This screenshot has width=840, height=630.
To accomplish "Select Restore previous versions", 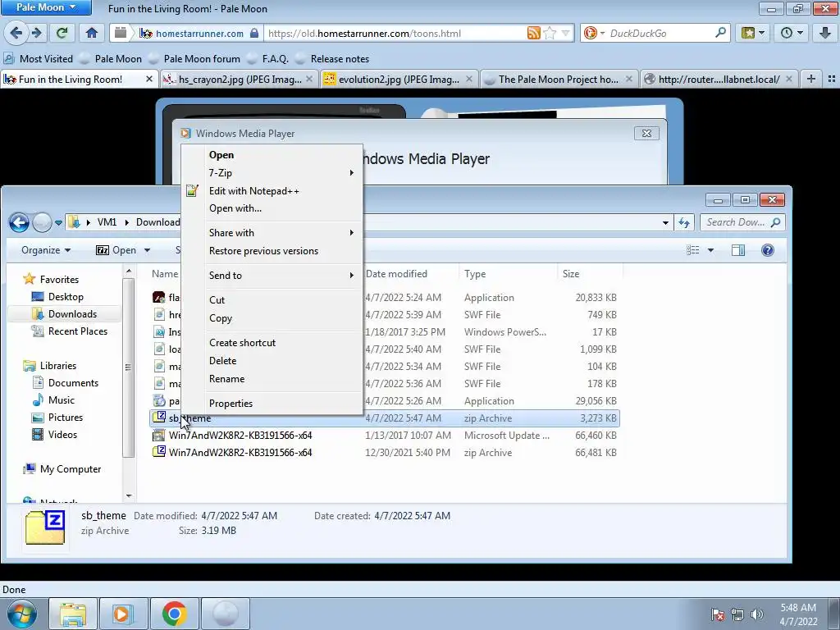I will (272, 251).
